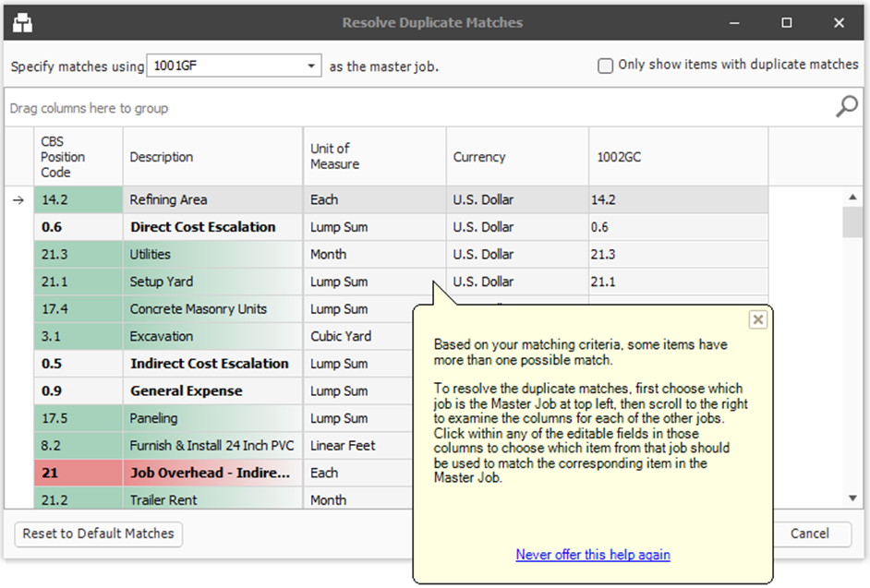Edit the 1002GC match cell for Utilities

677,254
